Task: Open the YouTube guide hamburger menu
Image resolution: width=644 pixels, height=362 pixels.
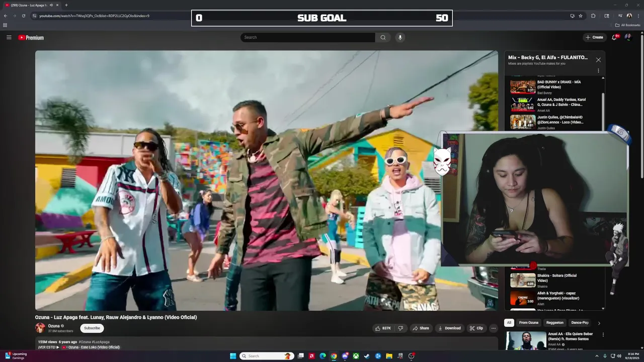Action: pos(9,37)
